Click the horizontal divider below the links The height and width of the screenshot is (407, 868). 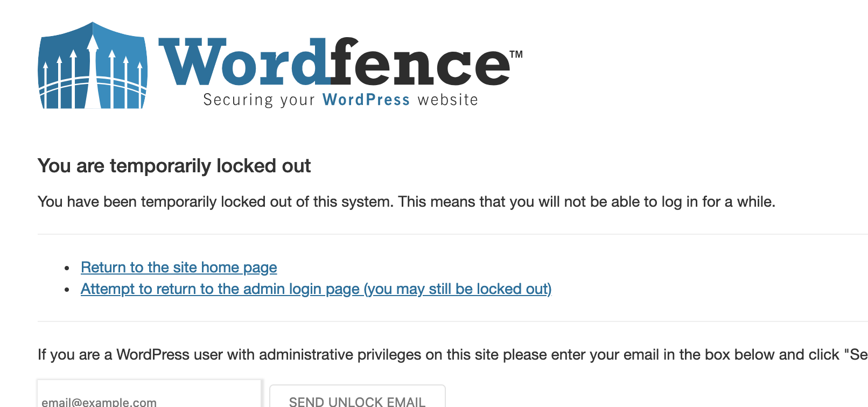[452, 321]
